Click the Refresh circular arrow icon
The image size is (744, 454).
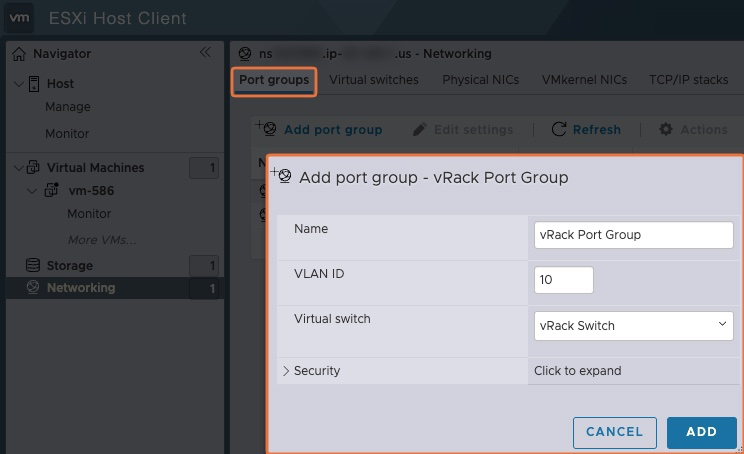559,129
